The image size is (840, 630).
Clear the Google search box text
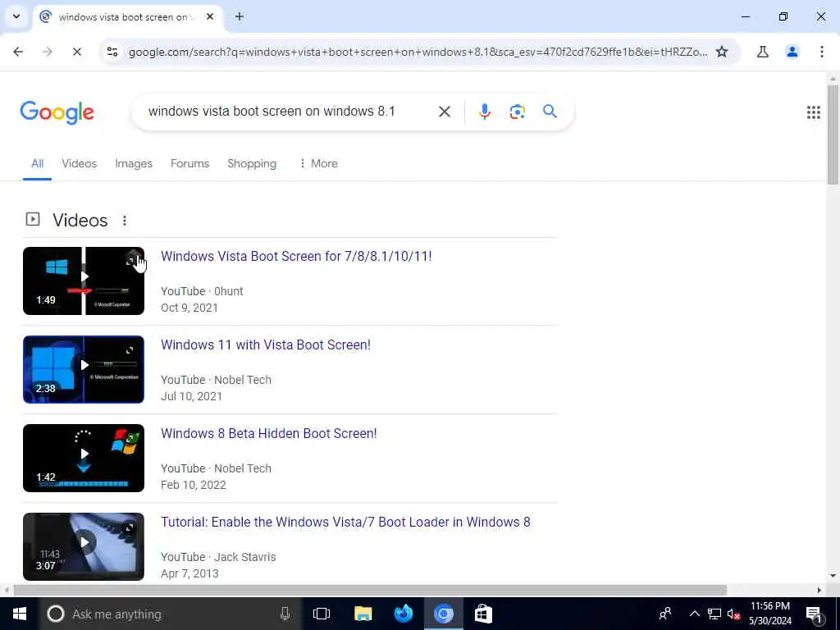444,112
